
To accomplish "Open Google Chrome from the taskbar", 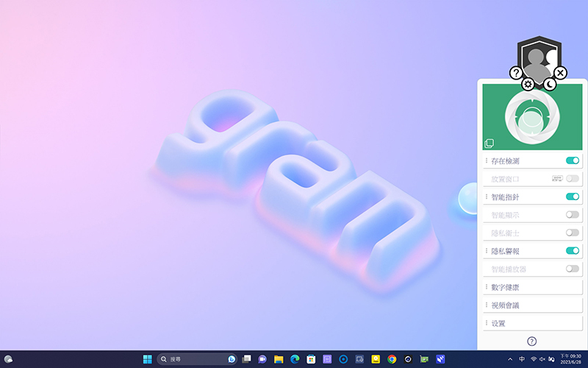I will click(392, 359).
